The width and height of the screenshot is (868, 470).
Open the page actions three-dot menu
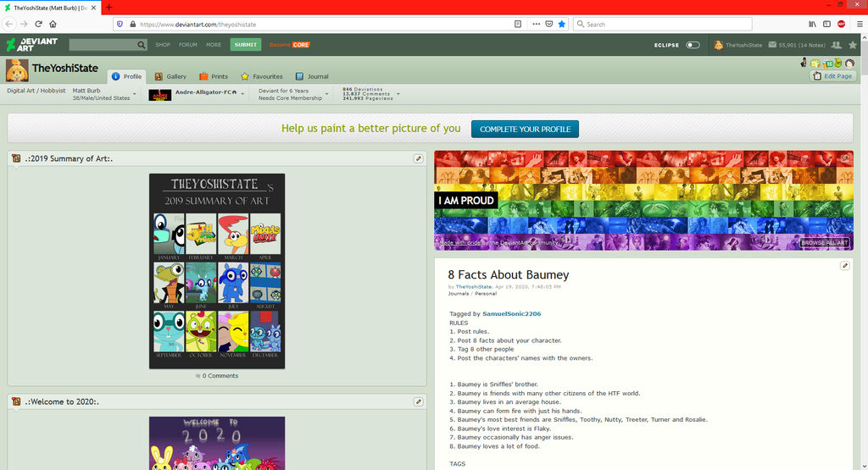coord(536,24)
